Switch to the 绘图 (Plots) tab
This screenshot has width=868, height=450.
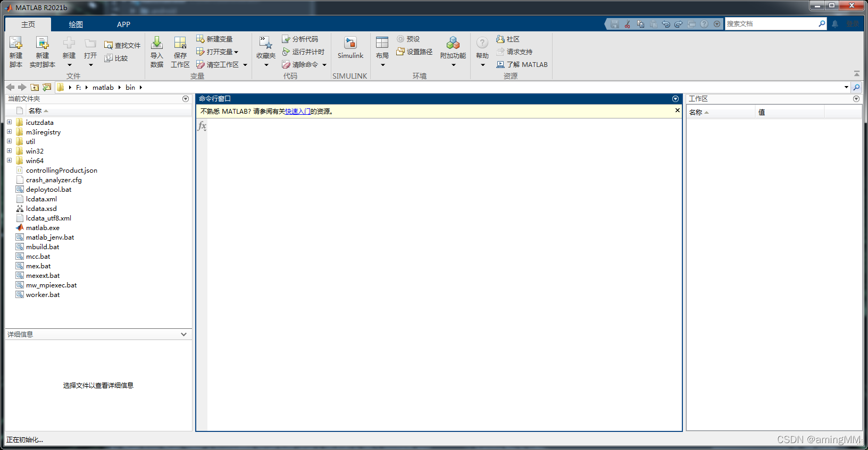76,24
